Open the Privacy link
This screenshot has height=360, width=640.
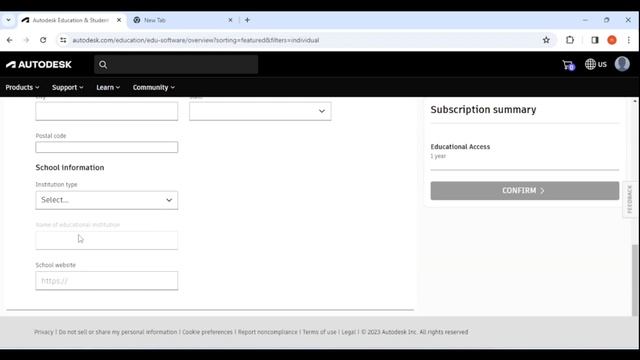pos(44,332)
